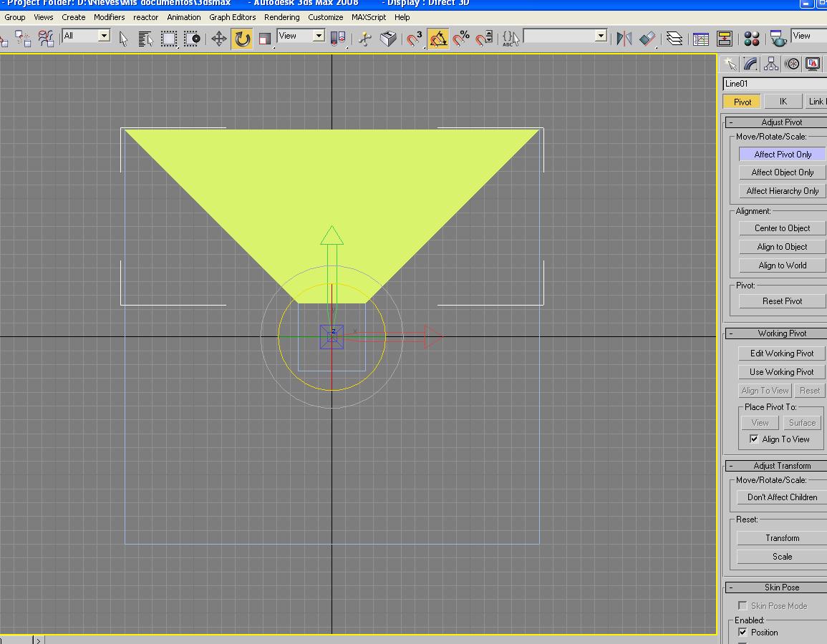
Task: Open the Help menu
Action: click(402, 17)
